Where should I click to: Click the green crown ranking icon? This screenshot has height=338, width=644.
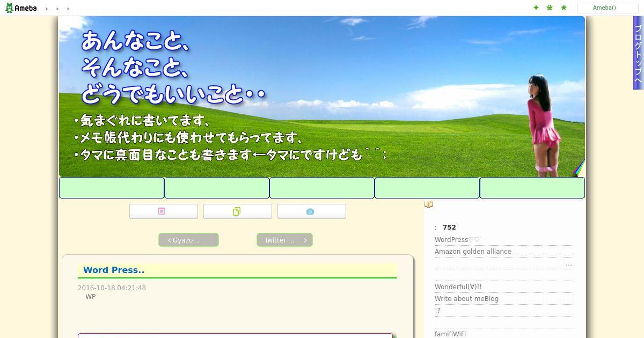[x=550, y=8]
